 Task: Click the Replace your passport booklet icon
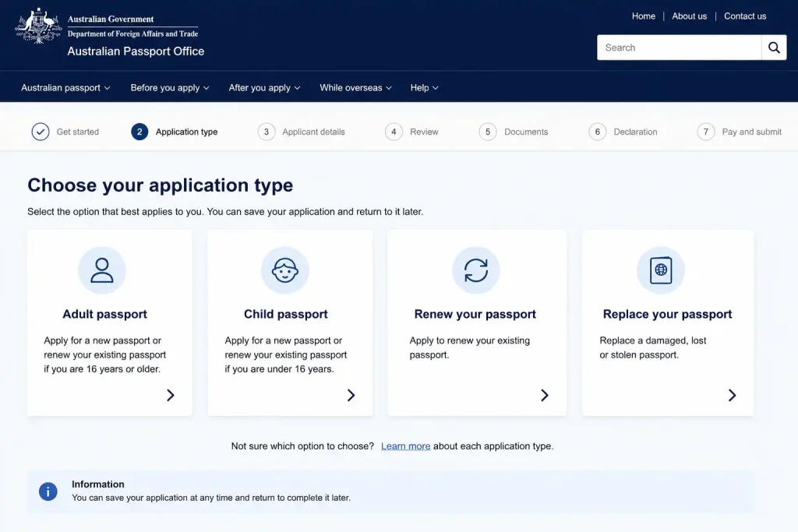click(661, 270)
